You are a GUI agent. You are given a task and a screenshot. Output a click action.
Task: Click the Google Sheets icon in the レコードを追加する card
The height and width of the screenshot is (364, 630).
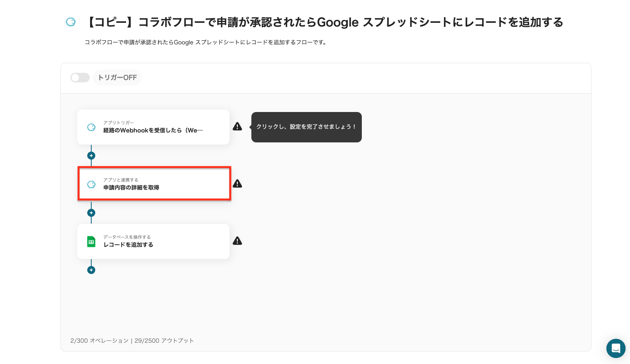click(91, 242)
